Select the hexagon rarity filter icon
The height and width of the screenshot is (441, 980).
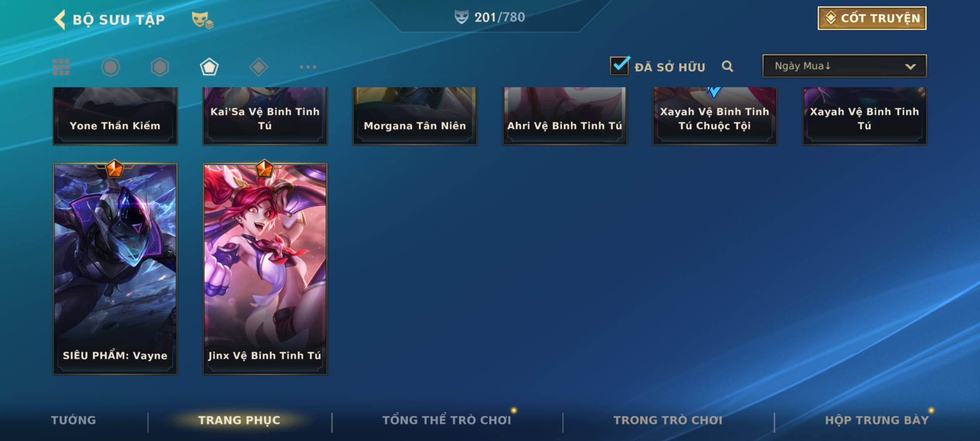pyautogui.click(x=160, y=67)
